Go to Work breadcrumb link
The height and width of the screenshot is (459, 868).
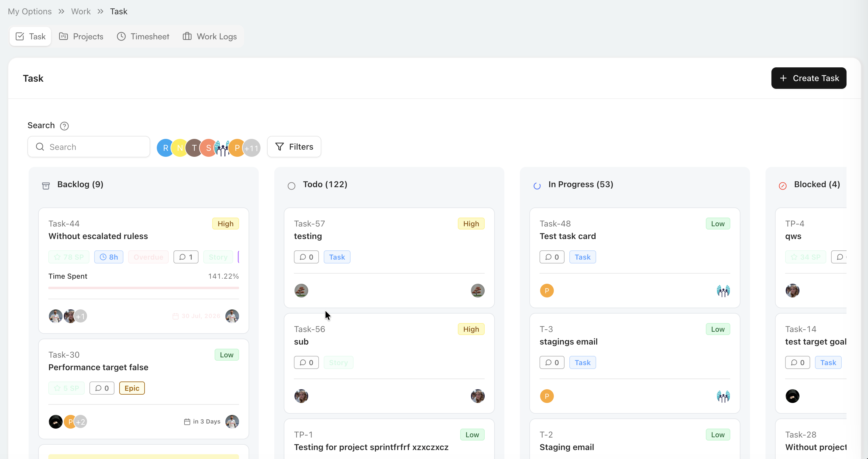[x=80, y=11]
